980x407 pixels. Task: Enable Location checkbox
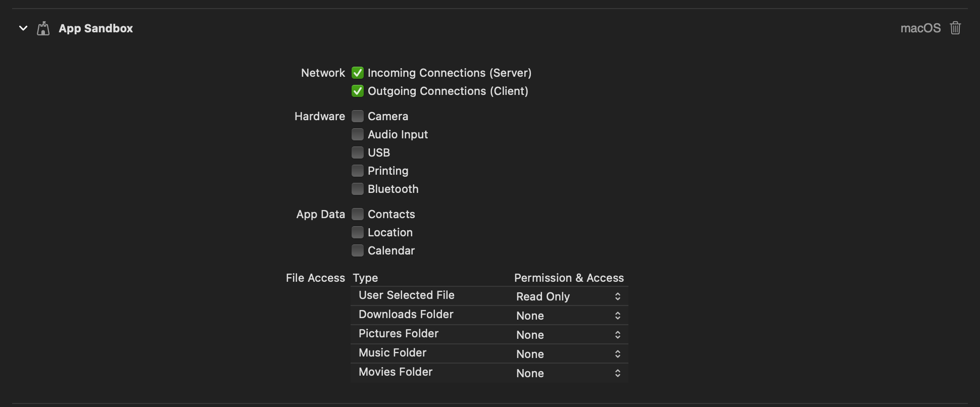(358, 232)
